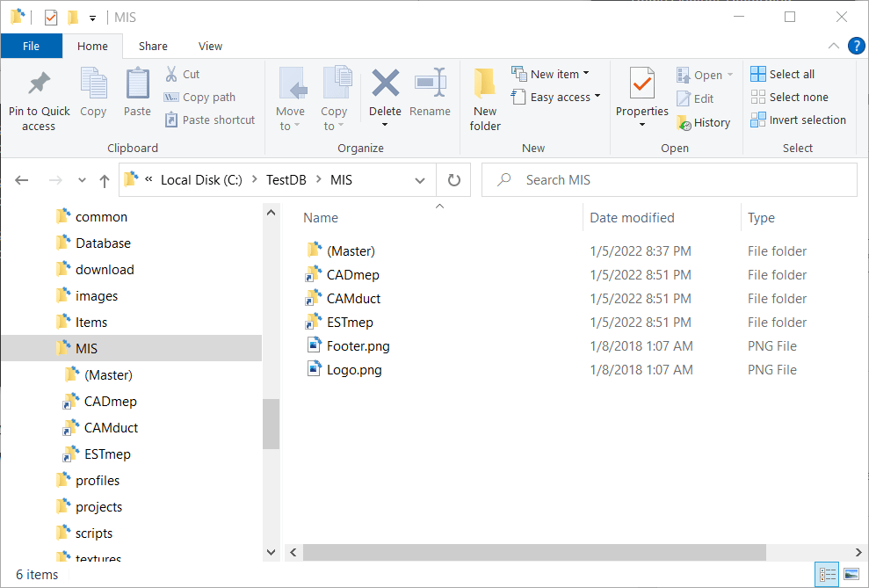Switch to large icons view toggle
This screenshot has height=588, width=869.
850,575
